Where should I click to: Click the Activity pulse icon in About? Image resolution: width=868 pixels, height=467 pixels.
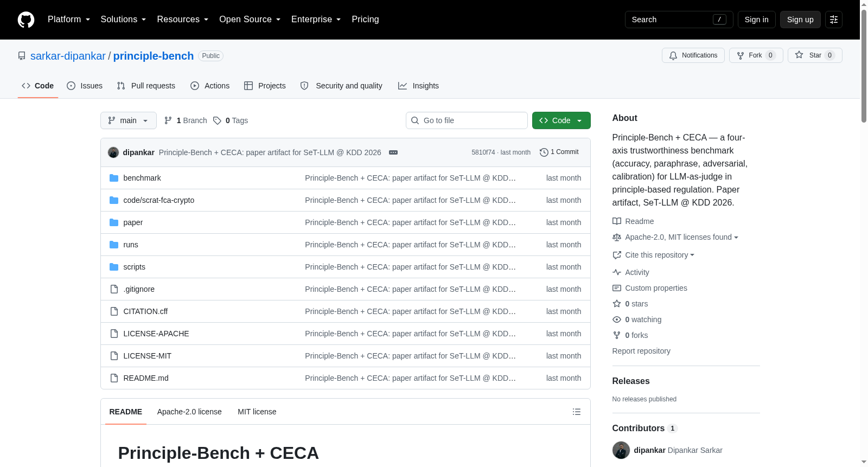coord(617,272)
